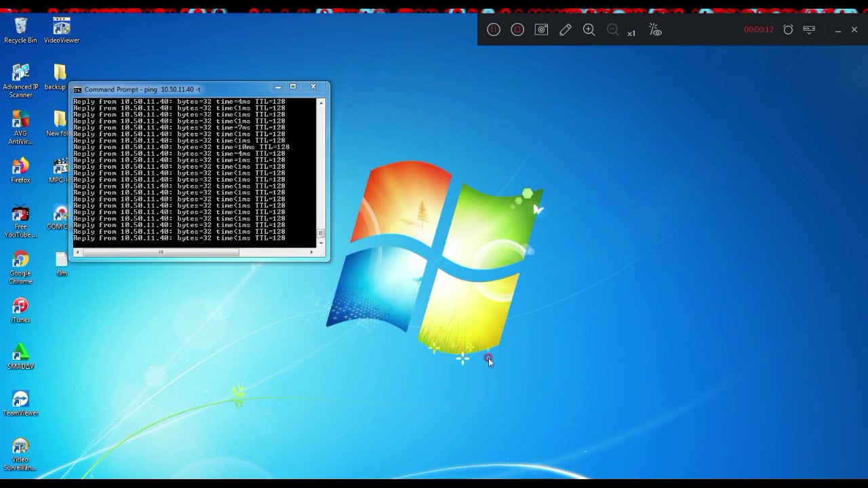Select the AVG AntiVirus desktop icon
The width and height of the screenshot is (868, 488).
[x=21, y=127]
